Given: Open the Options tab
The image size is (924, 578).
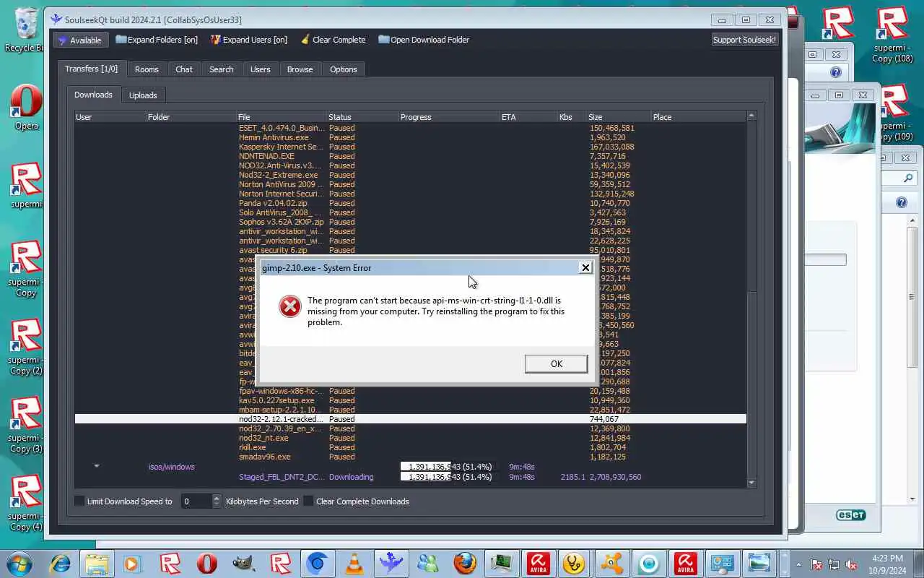Looking at the screenshot, I should [344, 69].
